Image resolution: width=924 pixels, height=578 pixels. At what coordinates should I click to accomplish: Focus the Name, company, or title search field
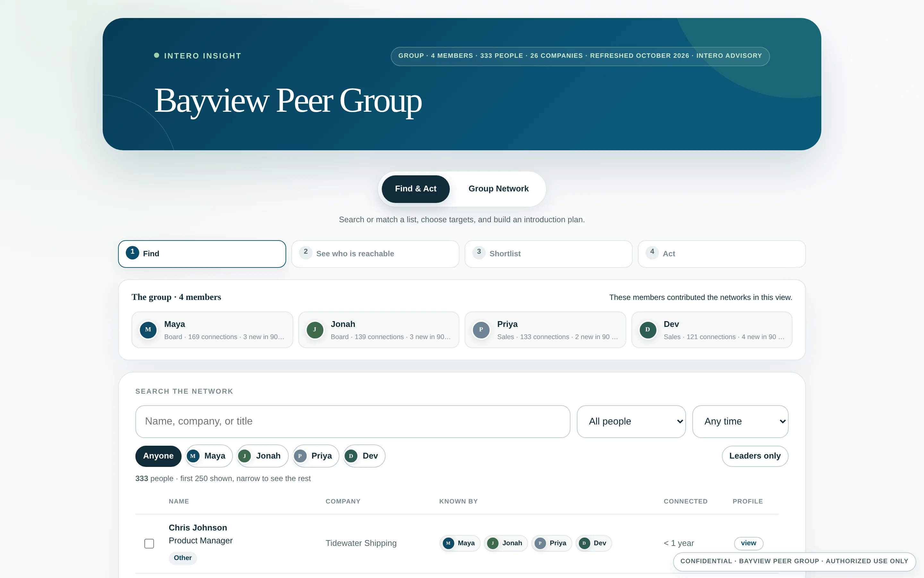click(352, 421)
